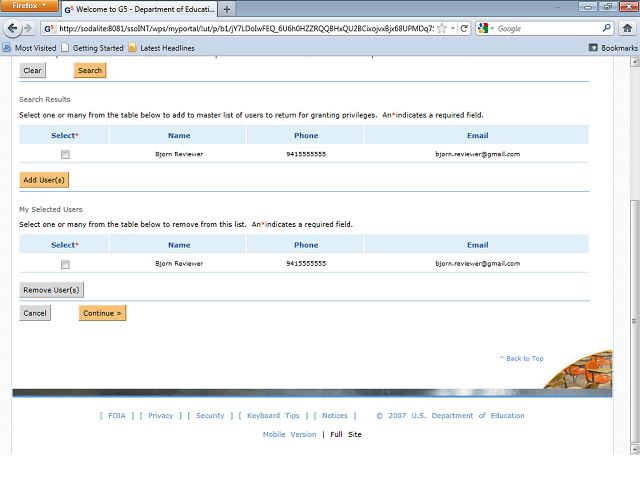Viewport: 640px width, 480px height.
Task: Click Bjorn Reviewer's email in My Selected Users row
Action: click(x=478, y=264)
